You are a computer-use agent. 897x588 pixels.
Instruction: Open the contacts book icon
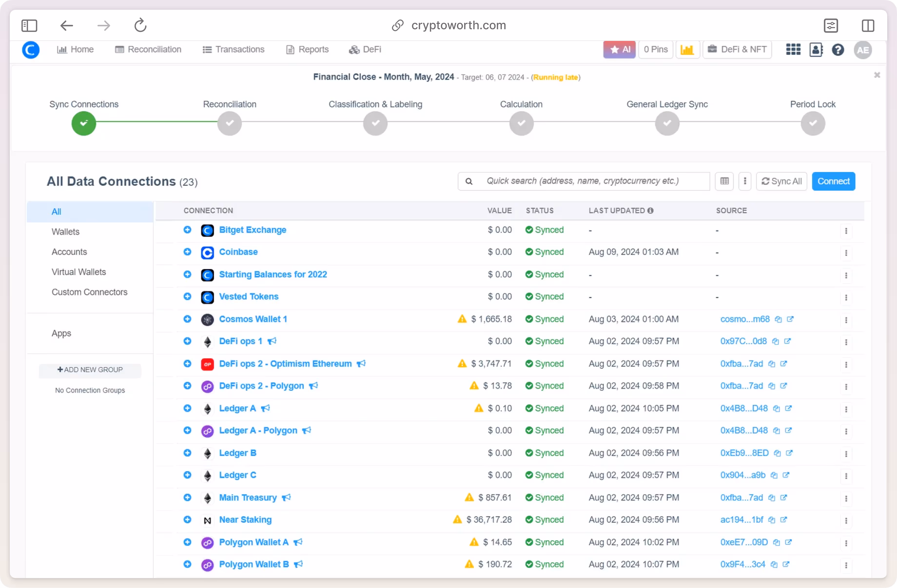pyautogui.click(x=816, y=50)
